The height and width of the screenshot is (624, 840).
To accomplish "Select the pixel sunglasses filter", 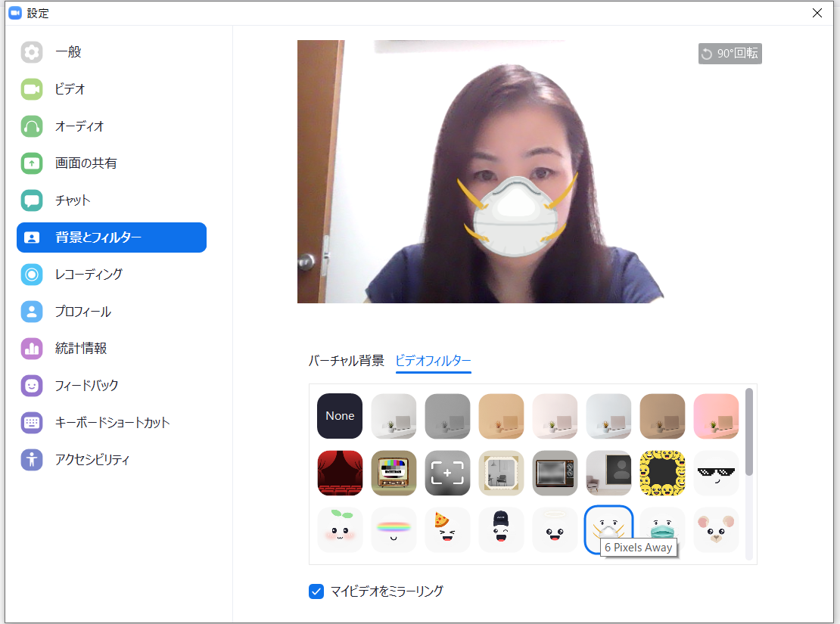I will click(x=716, y=473).
